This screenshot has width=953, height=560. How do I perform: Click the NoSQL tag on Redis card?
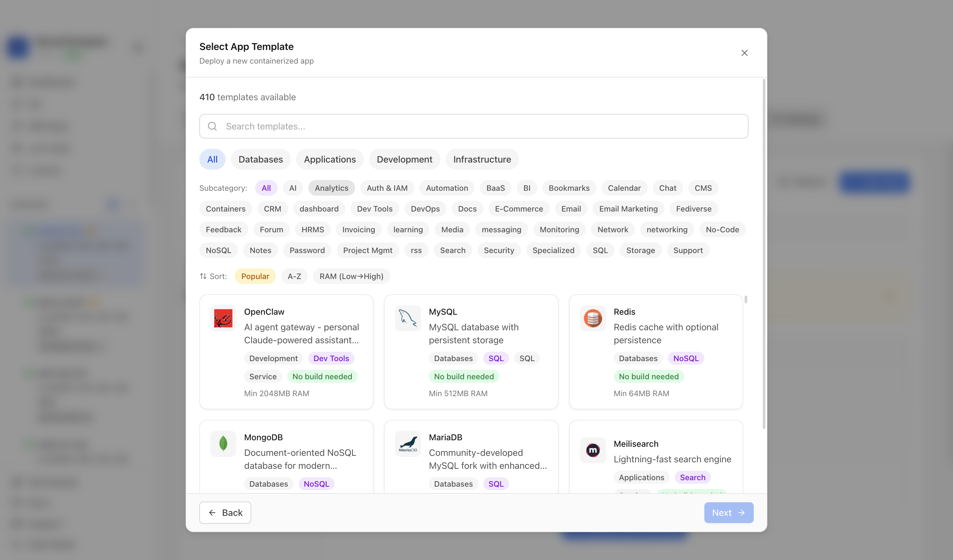pyautogui.click(x=686, y=359)
